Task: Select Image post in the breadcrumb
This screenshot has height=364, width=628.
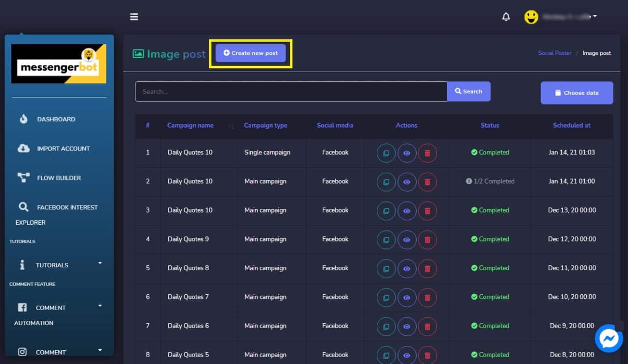Action: click(597, 53)
